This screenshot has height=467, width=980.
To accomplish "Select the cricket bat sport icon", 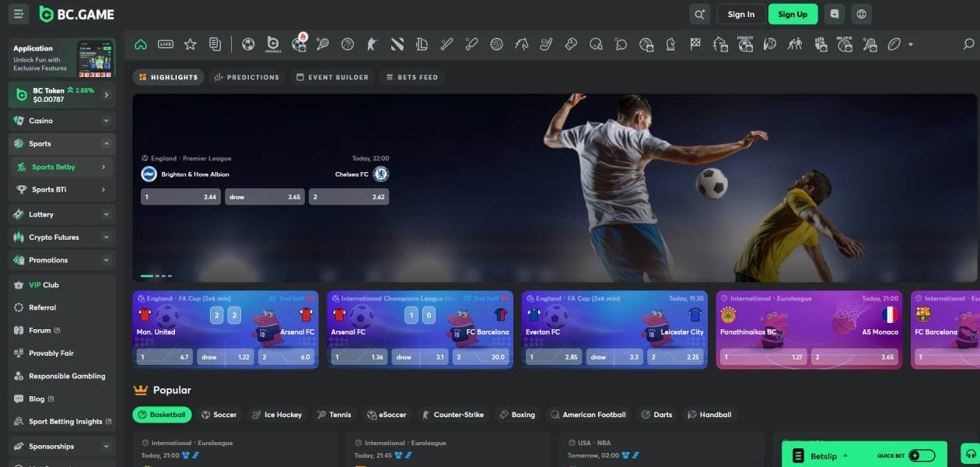I will pos(472,44).
